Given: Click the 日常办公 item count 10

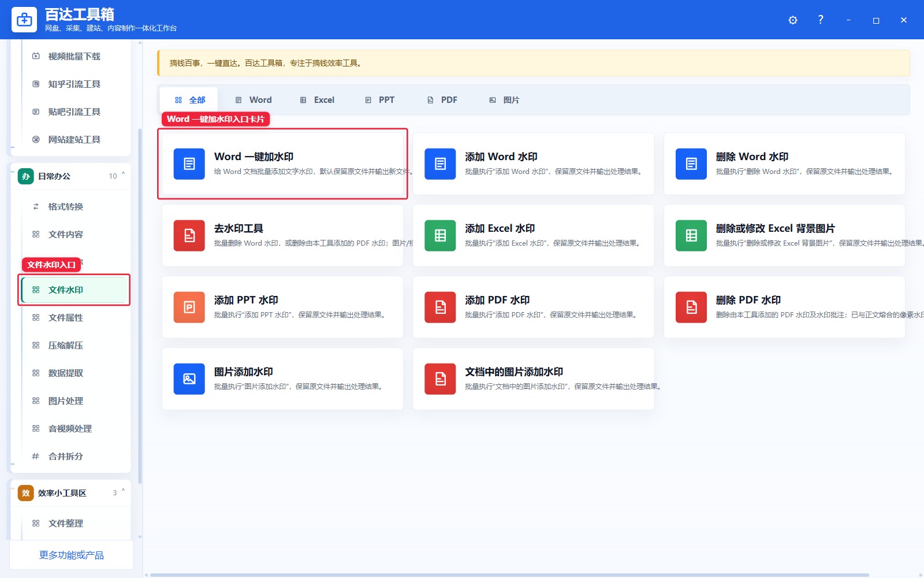Looking at the screenshot, I should tap(113, 176).
